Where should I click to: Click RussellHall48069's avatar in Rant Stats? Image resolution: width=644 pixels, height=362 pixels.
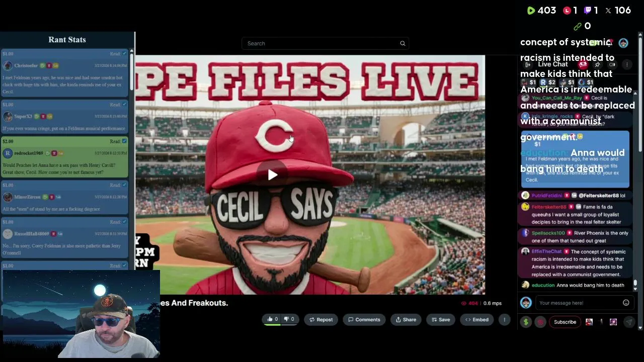click(8, 233)
